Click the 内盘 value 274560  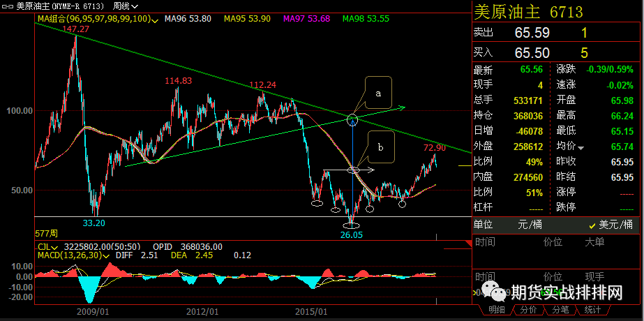pyautogui.click(x=528, y=177)
